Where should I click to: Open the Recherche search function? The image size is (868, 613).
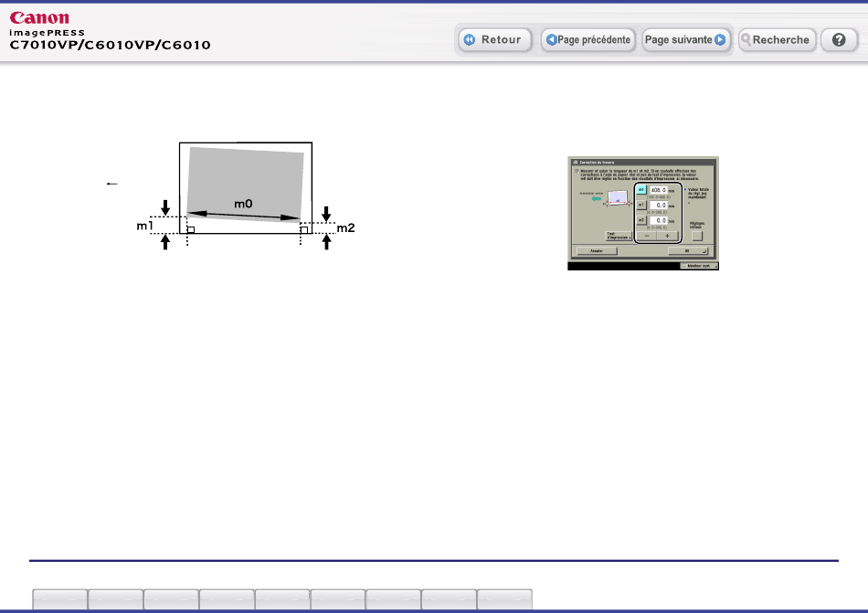click(778, 40)
